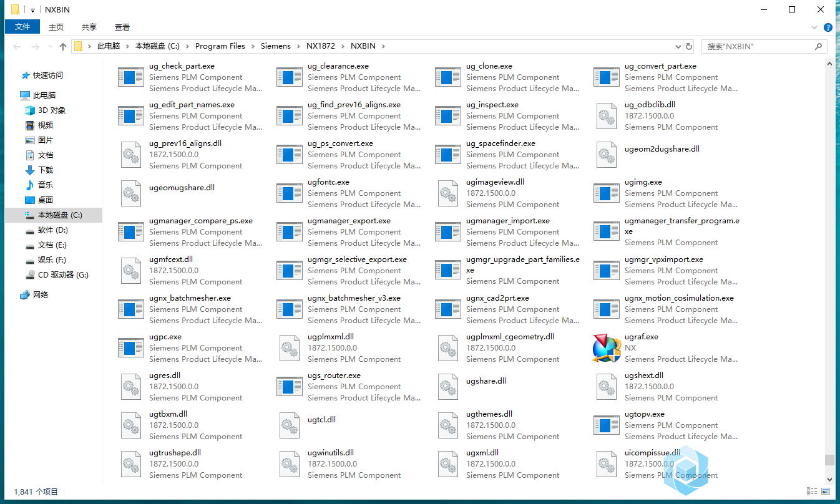Screen dimensions: 840x504
Task: Open the 文件 menu tab
Action: click(22, 27)
